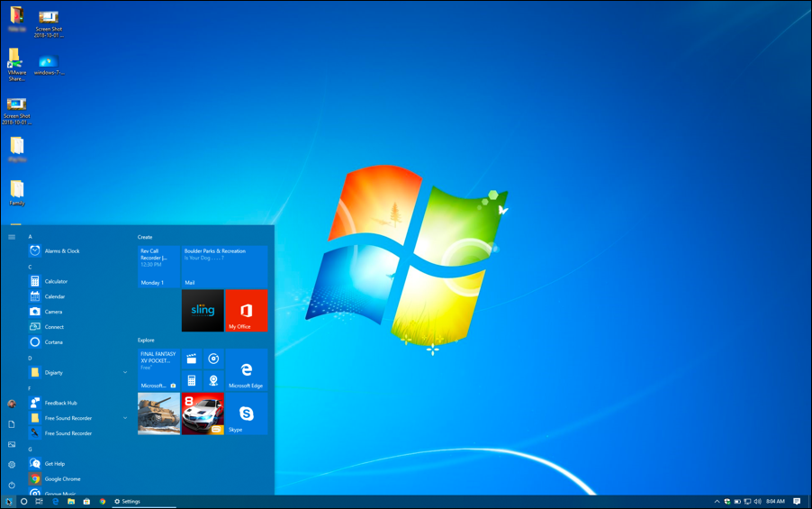Image resolution: width=812 pixels, height=509 pixels.
Task: Launch Chrome from the taskbar
Action: (x=103, y=502)
